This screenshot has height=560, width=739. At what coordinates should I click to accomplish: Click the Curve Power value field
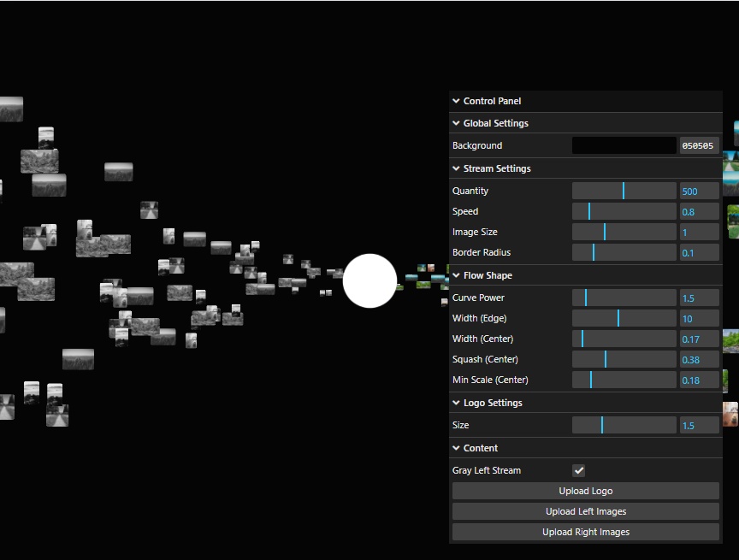[699, 298]
